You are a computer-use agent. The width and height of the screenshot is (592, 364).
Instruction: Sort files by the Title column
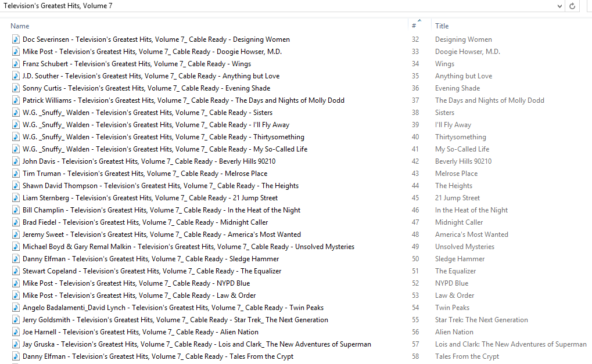442,26
